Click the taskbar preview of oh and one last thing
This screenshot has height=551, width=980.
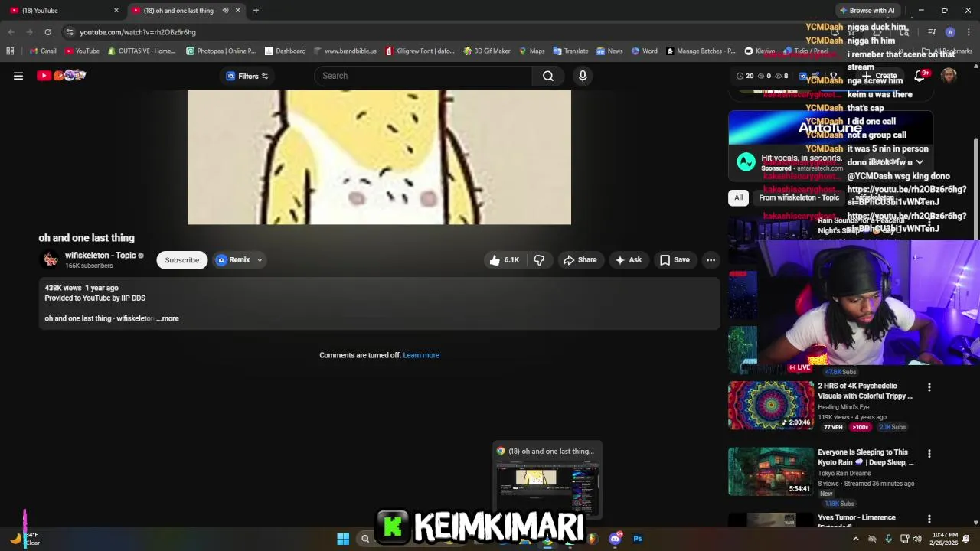tap(547, 481)
